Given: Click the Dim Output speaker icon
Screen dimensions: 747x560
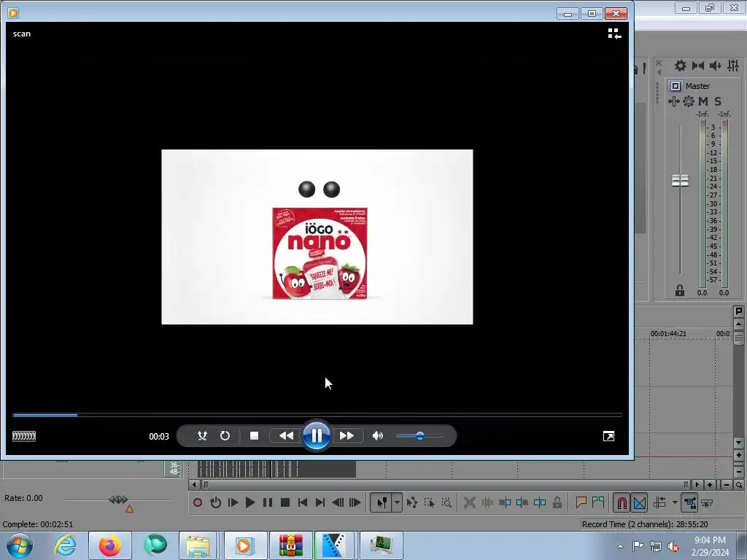Looking at the screenshot, I should click(715, 66).
